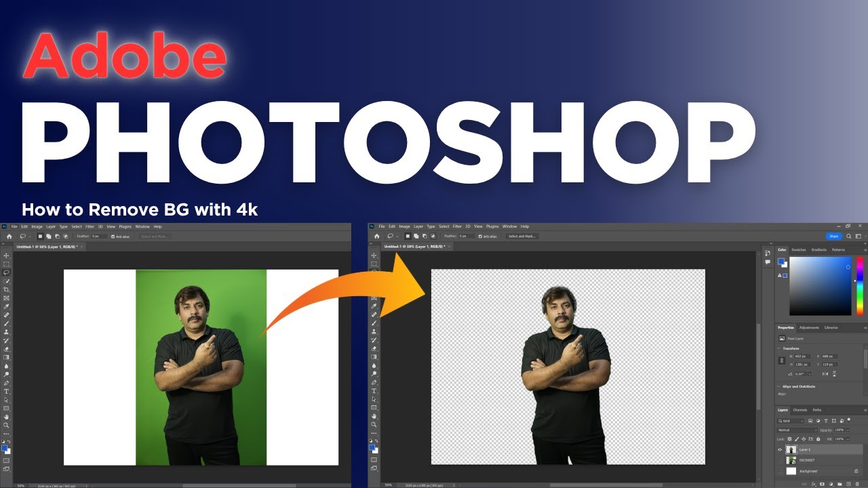Open the Layers panel flyout menu
The width and height of the screenshot is (868, 488).
(x=865, y=410)
